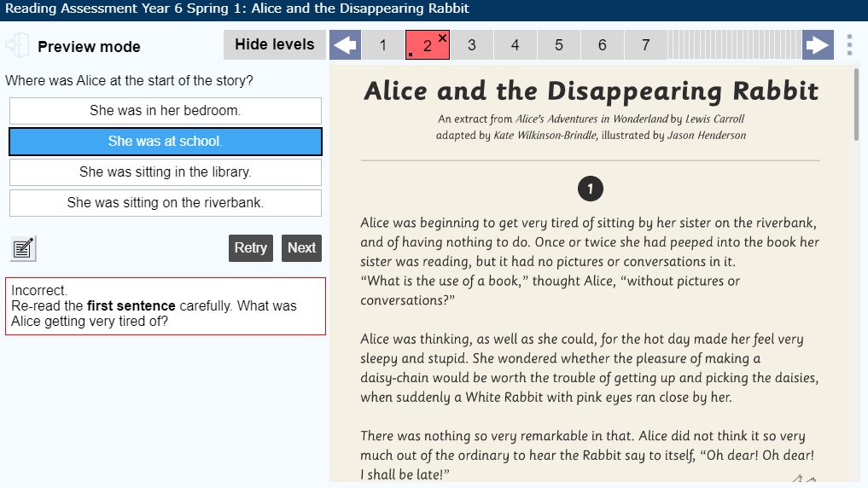
Task: Click the preview mode exit icon
Action: [17, 45]
